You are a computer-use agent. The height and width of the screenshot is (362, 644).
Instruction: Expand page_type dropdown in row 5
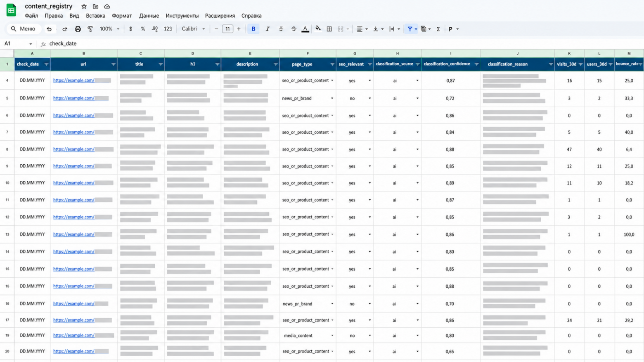pyautogui.click(x=332, y=98)
